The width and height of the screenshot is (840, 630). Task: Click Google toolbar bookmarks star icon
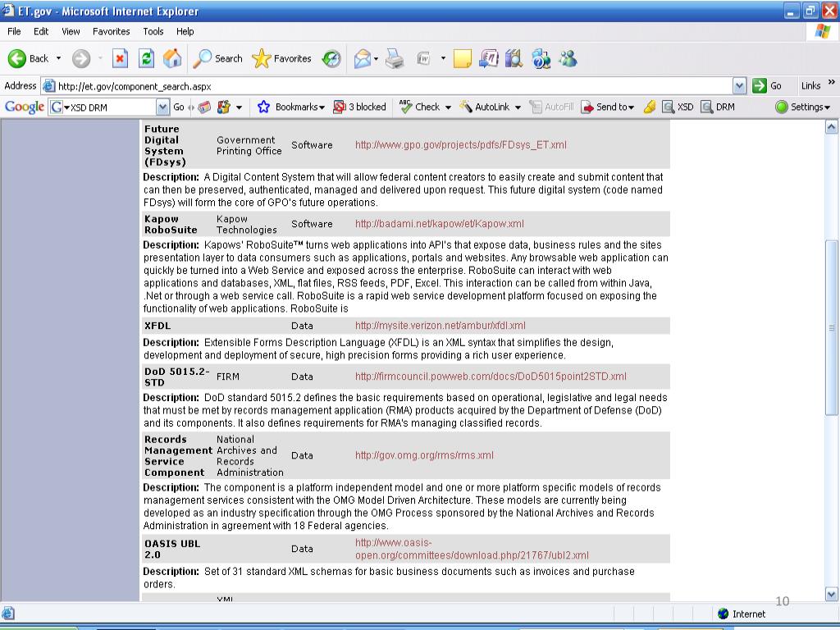(x=263, y=107)
